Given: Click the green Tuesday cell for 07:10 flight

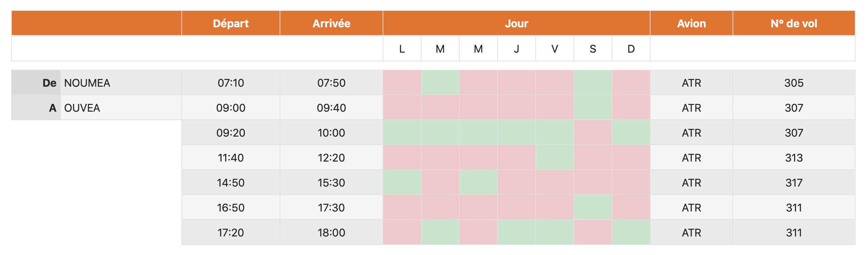Looking at the screenshot, I should [440, 83].
